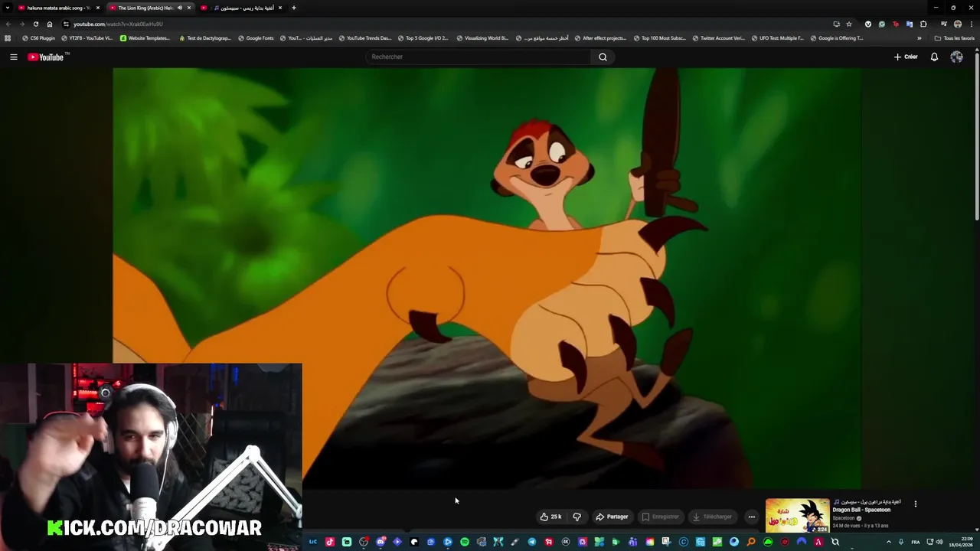
Task: Open YouTube notifications bell
Action: click(x=934, y=57)
